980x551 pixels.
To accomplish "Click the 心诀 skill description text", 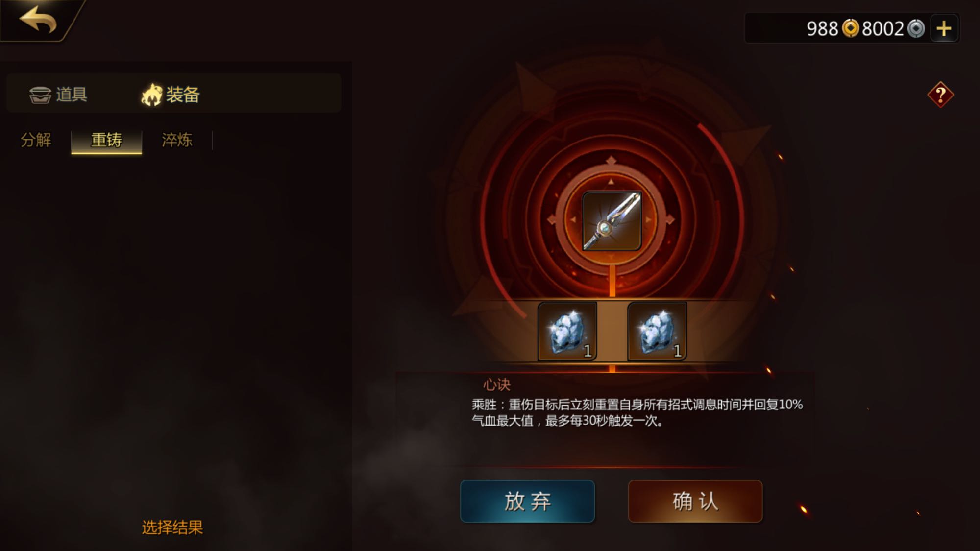I will pyautogui.click(x=637, y=412).
